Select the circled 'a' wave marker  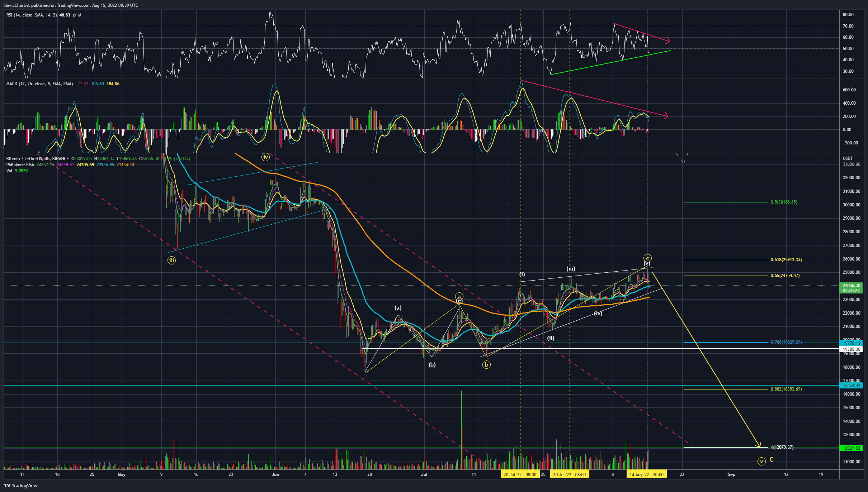pyautogui.click(x=459, y=296)
